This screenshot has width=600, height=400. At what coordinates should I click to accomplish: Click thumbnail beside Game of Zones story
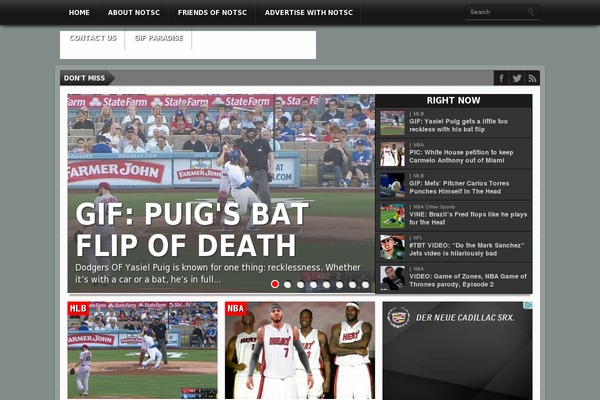392,278
